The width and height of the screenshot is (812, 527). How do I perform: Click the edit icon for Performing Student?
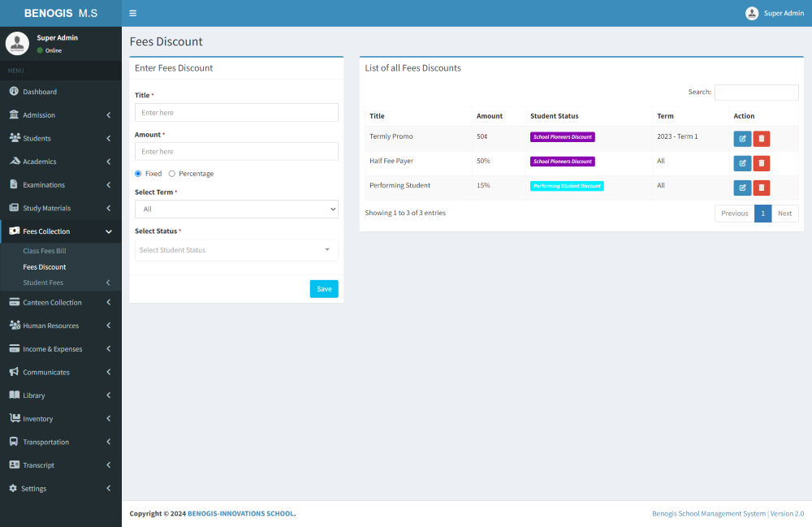click(x=742, y=188)
